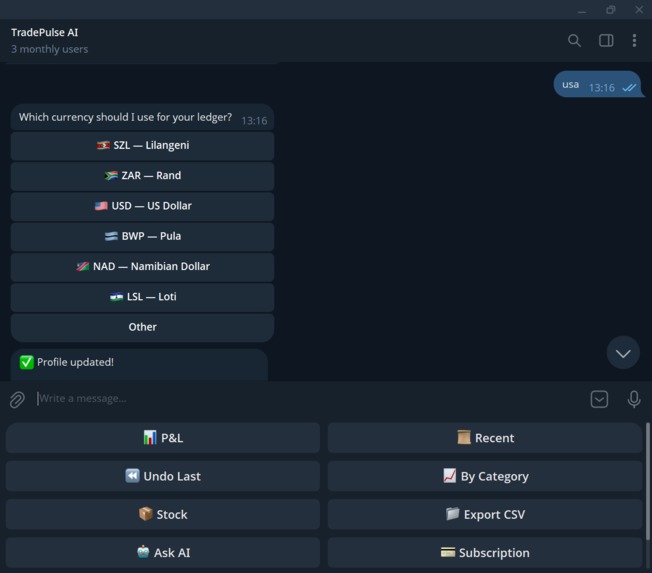Open the Stock keyboard button
Screen dimensions: 652x573
click(163, 514)
